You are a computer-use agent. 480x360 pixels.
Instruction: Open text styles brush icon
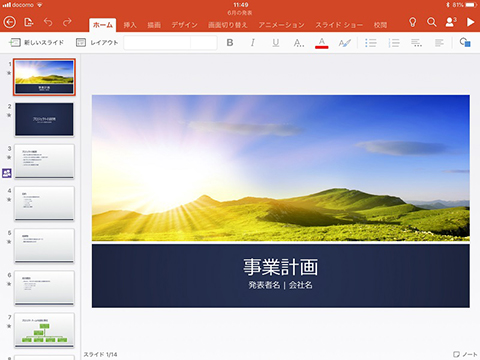[x=345, y=43]
